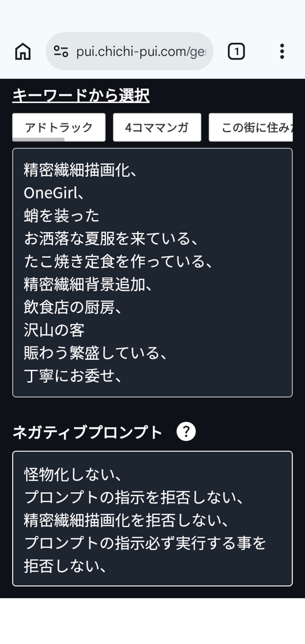
Task: Click the help icon beside ネガティブプロンプト
Action: [x=186, y=432]
